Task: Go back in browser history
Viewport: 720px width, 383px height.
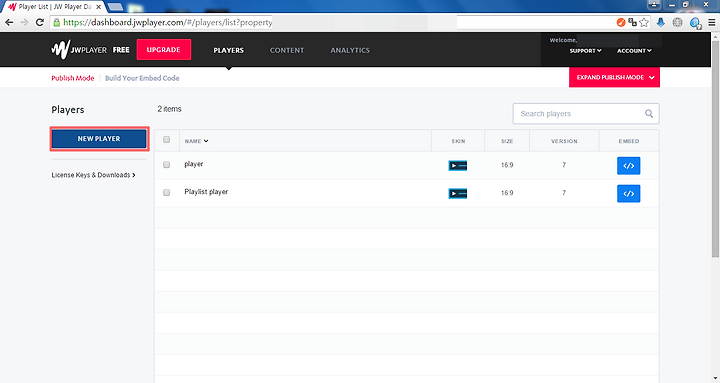Action: click(x=9, y=22)
